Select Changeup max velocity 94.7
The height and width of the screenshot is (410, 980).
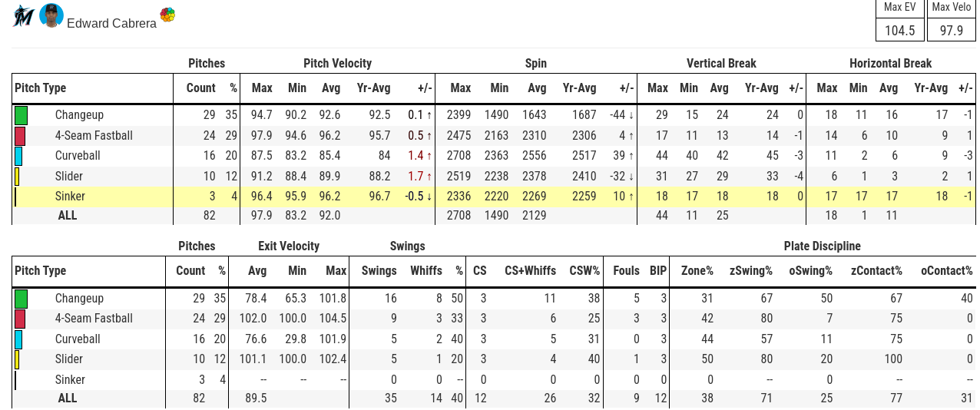[x=262, y=115]
